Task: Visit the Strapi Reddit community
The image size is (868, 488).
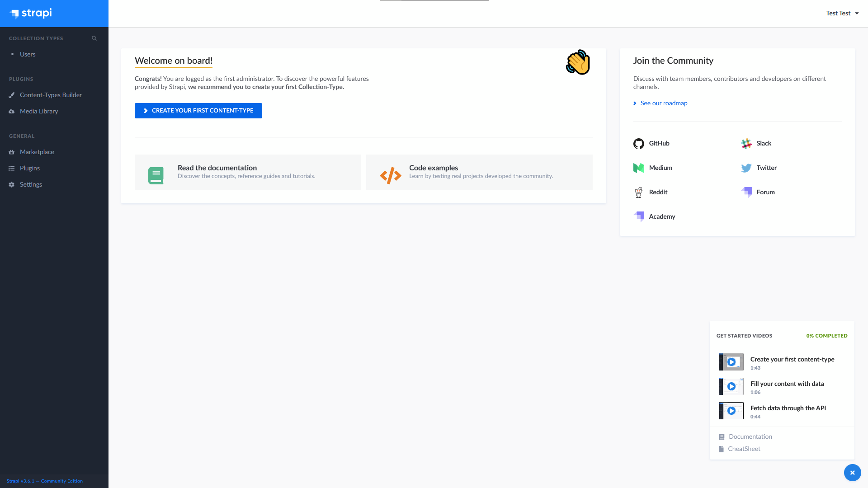Action: coord(658,192)
